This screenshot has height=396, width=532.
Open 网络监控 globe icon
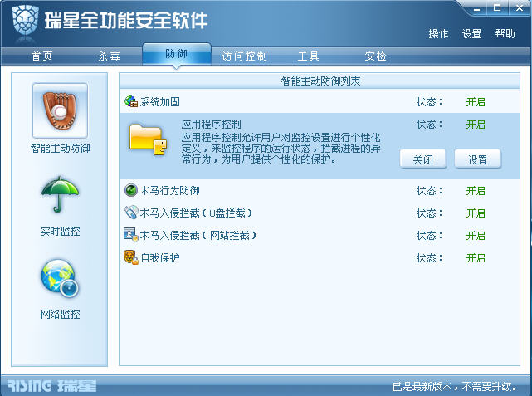[x=60, y=278]
